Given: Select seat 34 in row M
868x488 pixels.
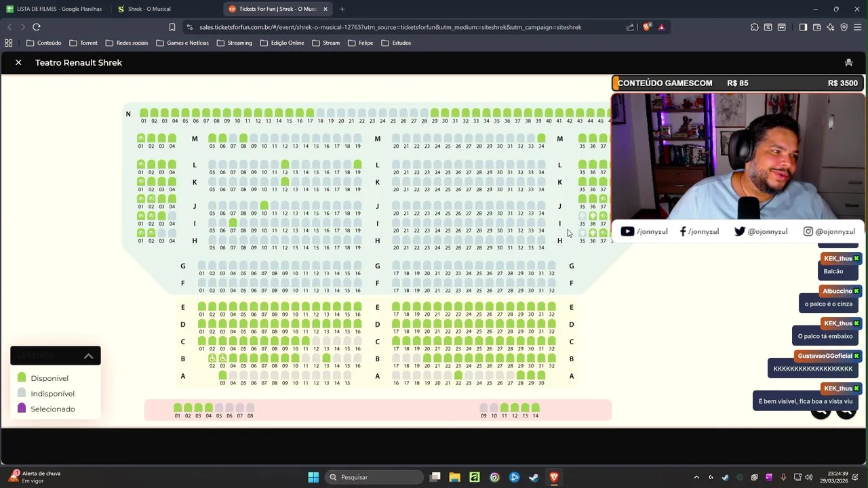Looking at the screenshot, I should [541, 138].
